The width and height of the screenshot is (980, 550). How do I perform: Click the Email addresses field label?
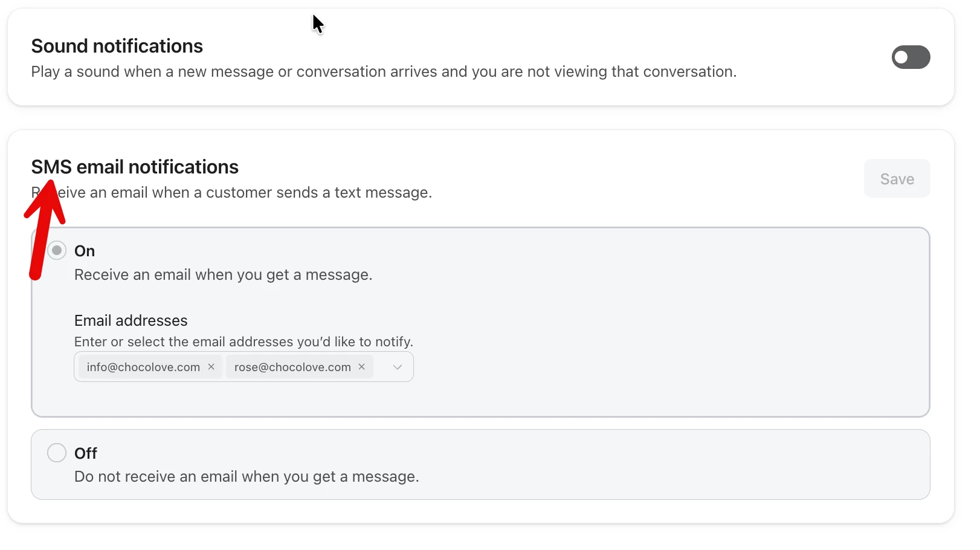click(x=131, y=320)
